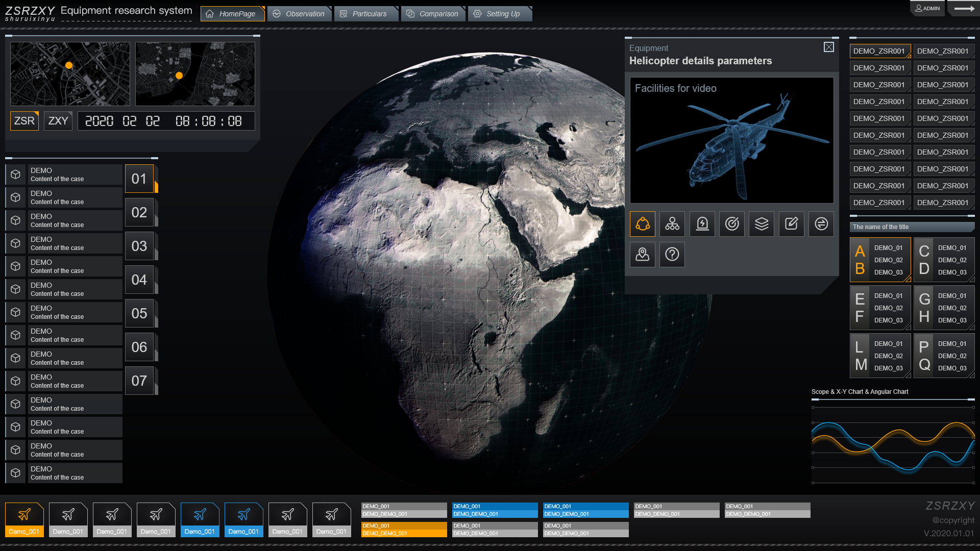The height and width of the screenshot is (551, 980).
Task: Select the first DEMO_ZSR001 list entry
Action: (879, 51)
